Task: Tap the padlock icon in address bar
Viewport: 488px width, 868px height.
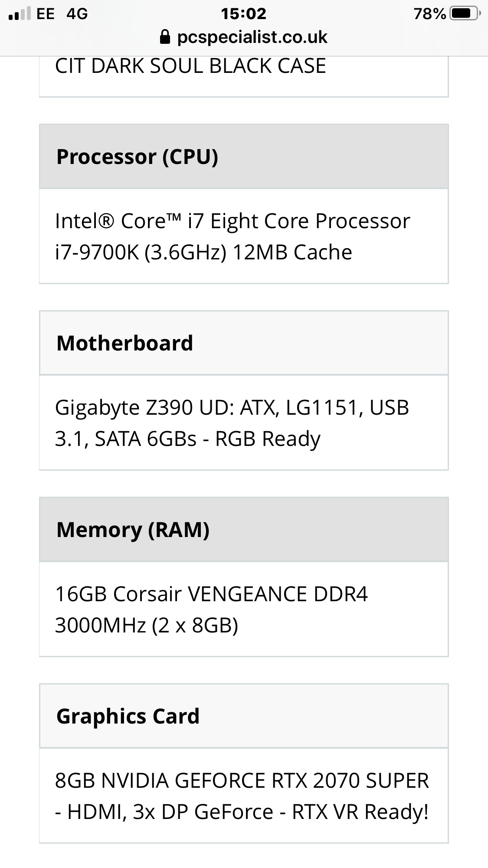Action: point(165,37)
